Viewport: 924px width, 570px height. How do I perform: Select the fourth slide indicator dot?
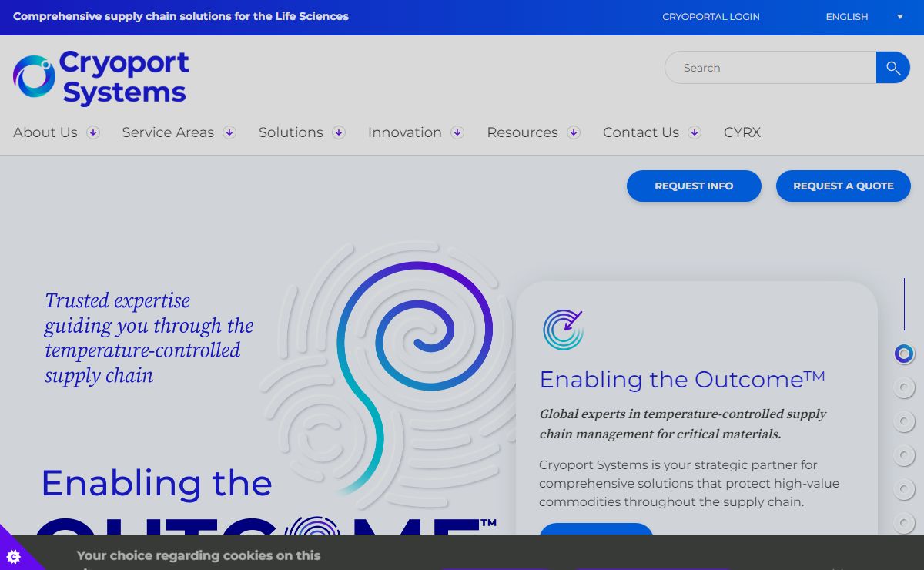click(x=904, y=455)
